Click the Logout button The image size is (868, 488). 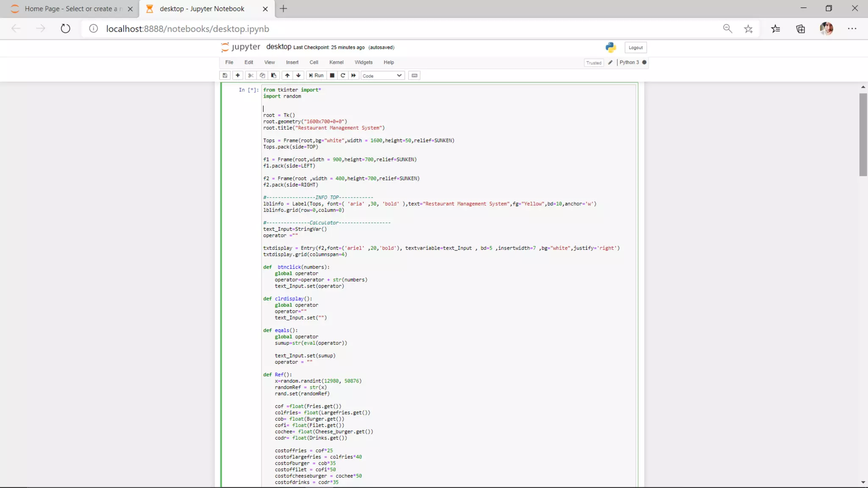635,47
